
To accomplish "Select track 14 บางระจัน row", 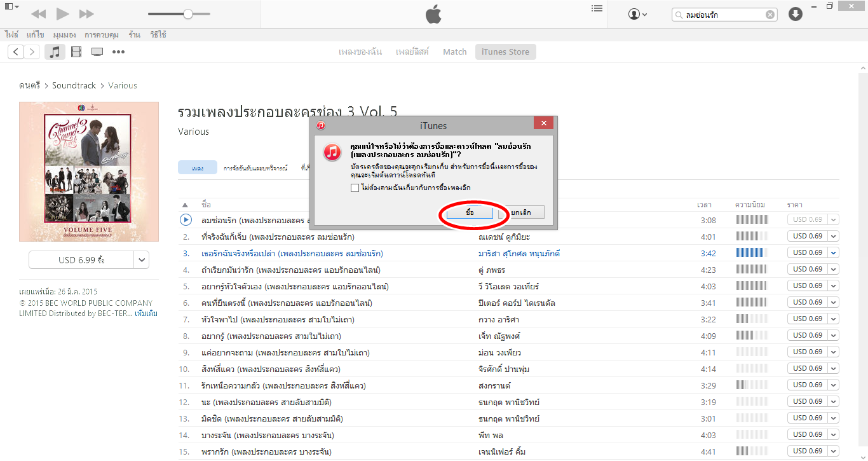I will 508,435.
